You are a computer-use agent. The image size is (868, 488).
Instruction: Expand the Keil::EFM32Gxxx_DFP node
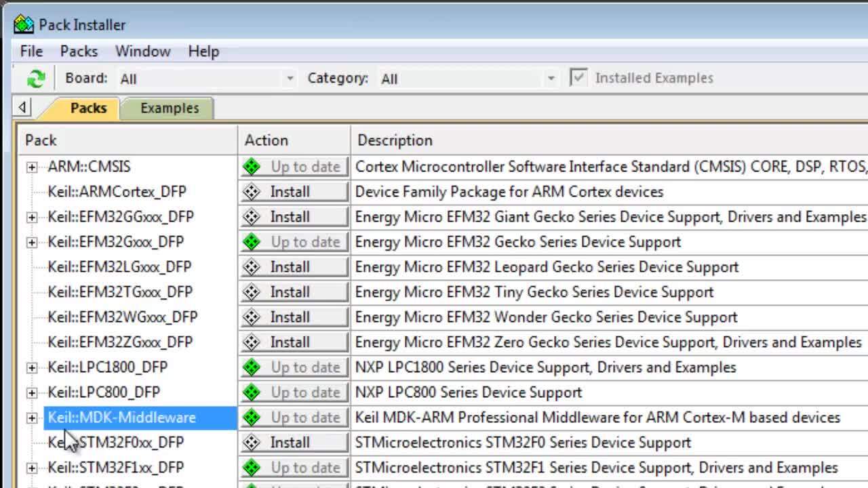32,242
